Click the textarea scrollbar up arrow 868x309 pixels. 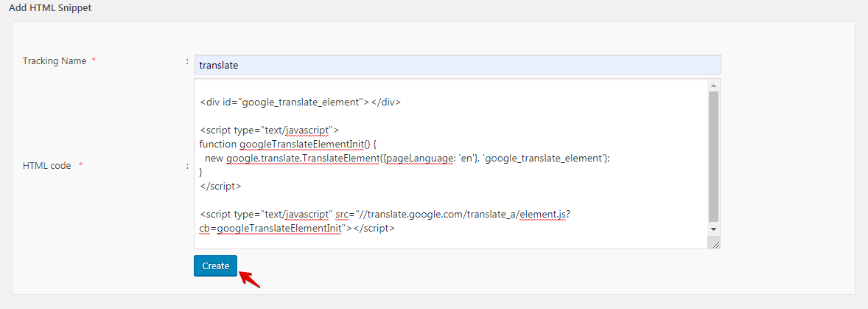tap(713, 86)
